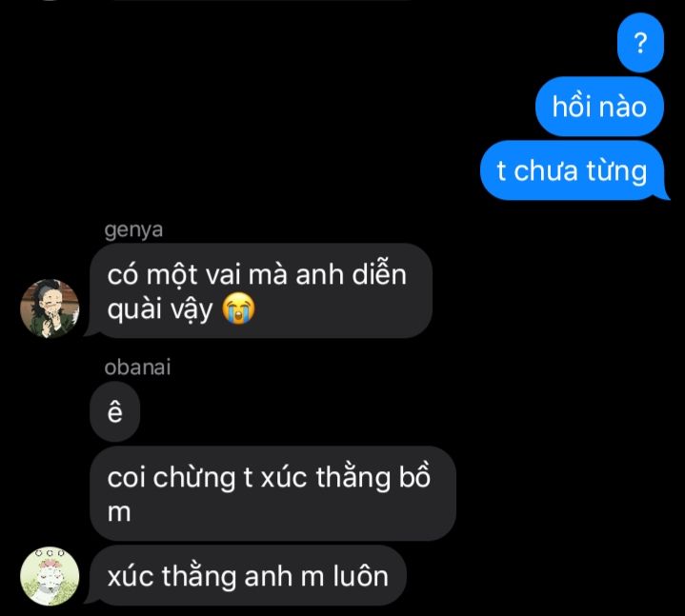The image size is (685, 616).
Task: Click the lone 'm' on the second line
Action: tap(119, 512)
